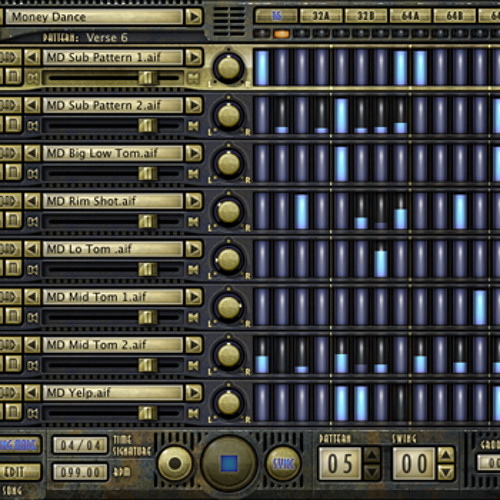Mute the MD Sub Pattern 1 channel
Image resolution: width=500 pixels, height=500 pixels.
click(x=13, y=76)
